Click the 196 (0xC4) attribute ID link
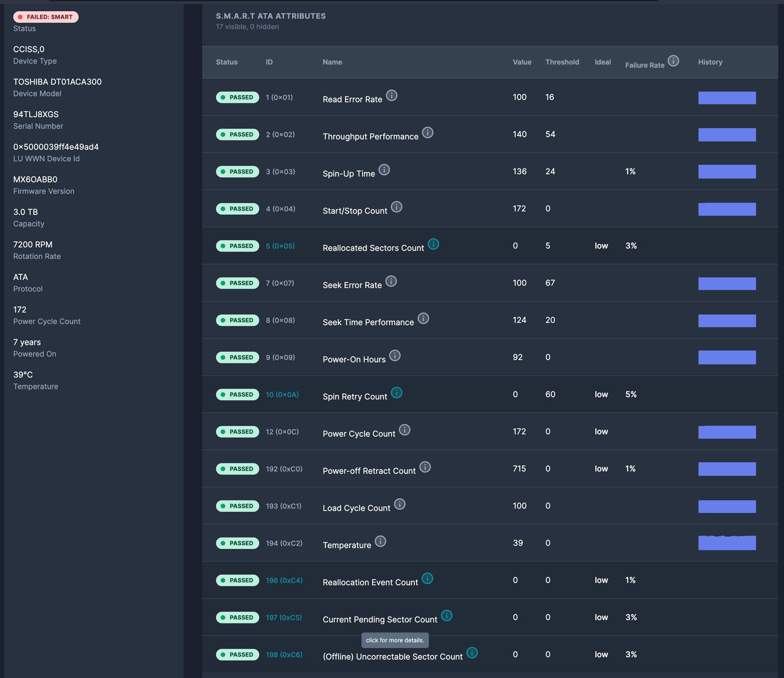The width and height of the screenshot is (784, 678). pyautogui.click(x=284, y=580)
